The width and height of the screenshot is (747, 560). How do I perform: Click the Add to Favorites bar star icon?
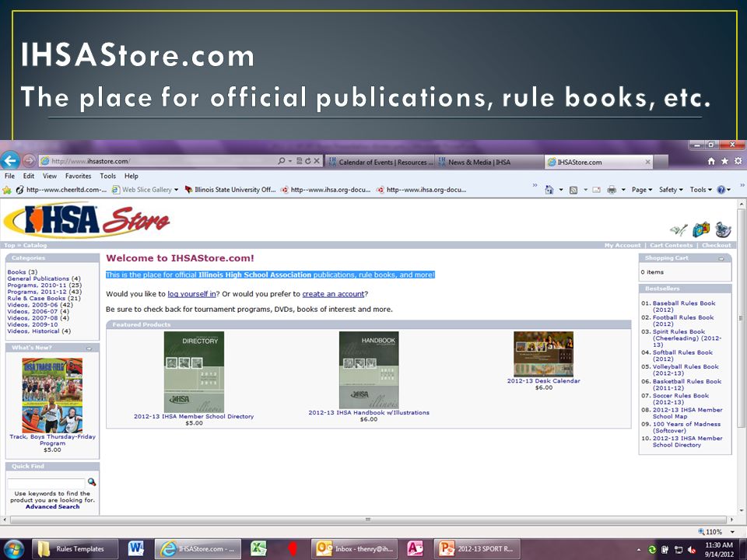point(7,190)
